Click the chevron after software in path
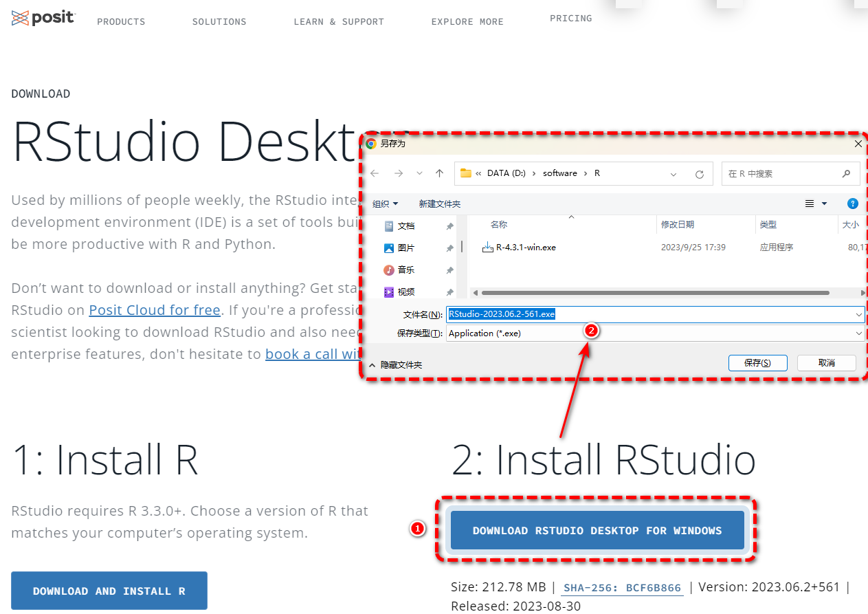The image size is (868, 614). (x=586, y=173)
